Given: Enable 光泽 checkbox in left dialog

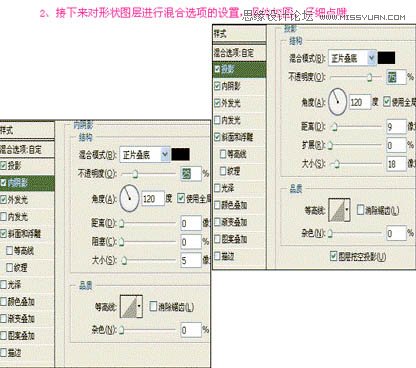Looking at the screenshot, I should (x=3, y=284).
